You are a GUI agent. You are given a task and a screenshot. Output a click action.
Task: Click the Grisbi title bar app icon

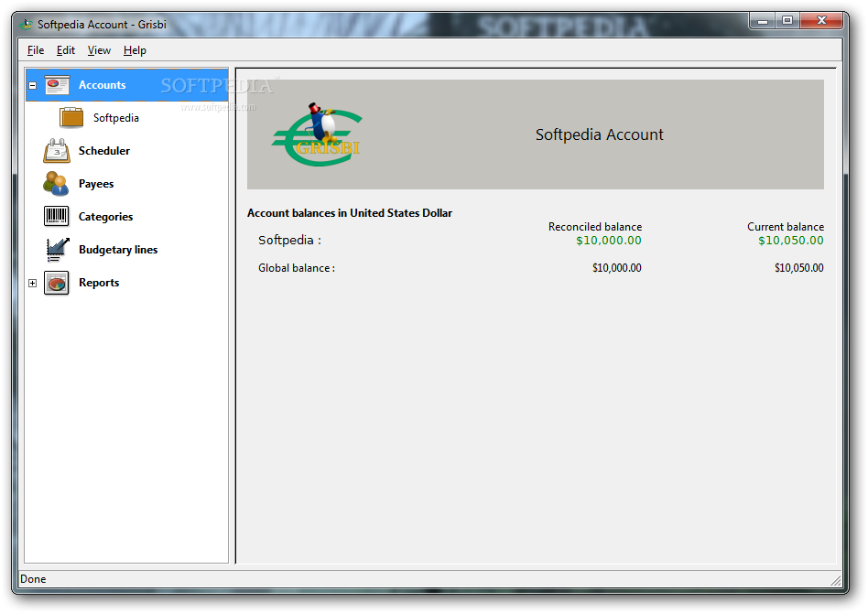pos(26,25)
